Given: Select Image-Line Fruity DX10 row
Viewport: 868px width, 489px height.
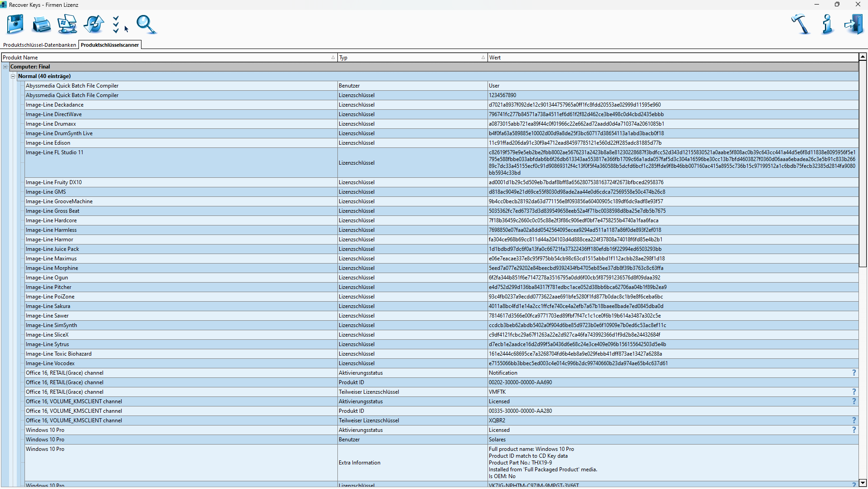Looking at the screenshot, I should tap(442, 182).
